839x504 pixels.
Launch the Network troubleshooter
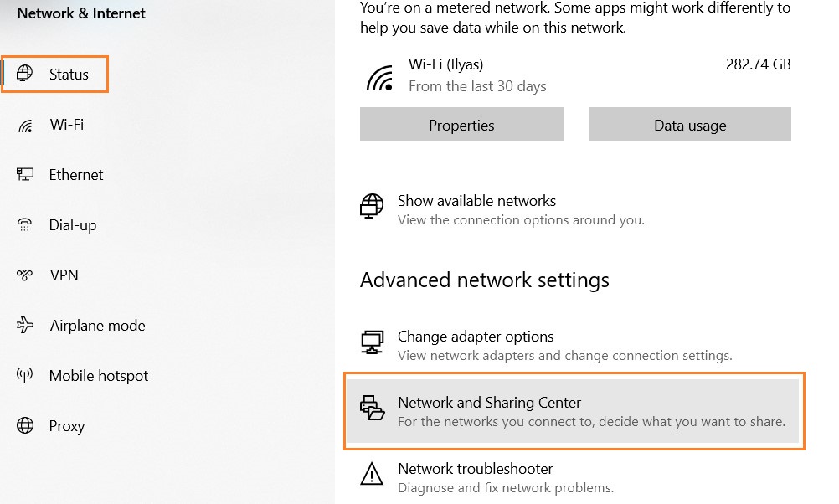click(475, 469)
